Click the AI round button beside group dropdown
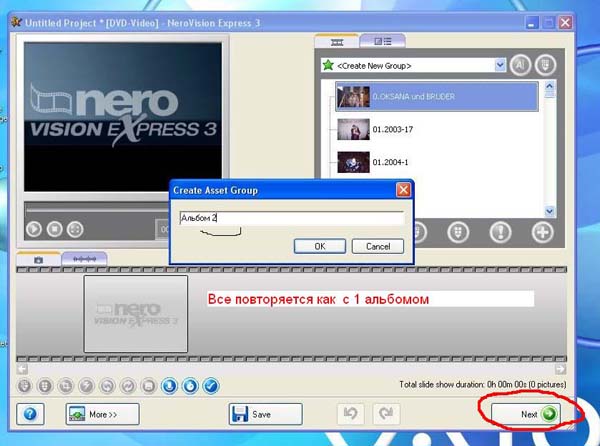The width and height of the screenshot is (600, 446). point(520,65)
